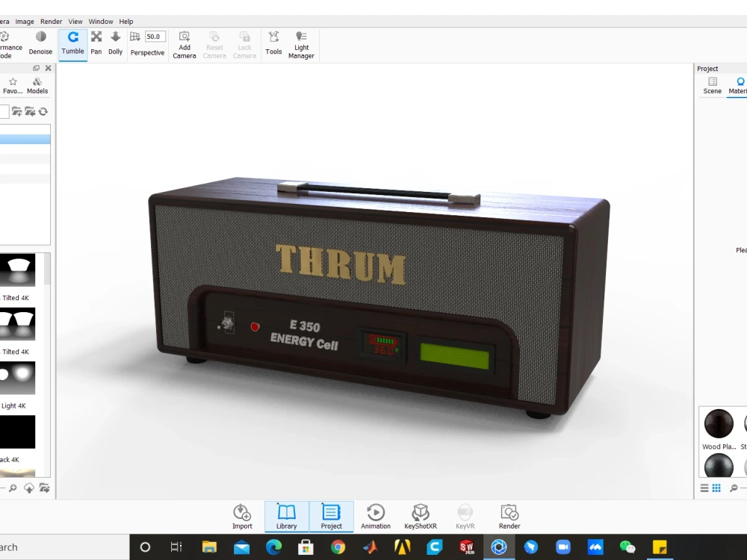Switch to the Scene tab in Project
Screen dimensions: 747x560
pos(712,86)
